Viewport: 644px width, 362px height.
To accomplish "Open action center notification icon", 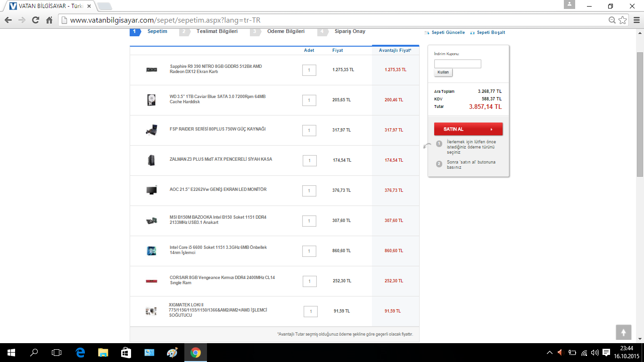I will pyautogui.click(x=606, y=353).
